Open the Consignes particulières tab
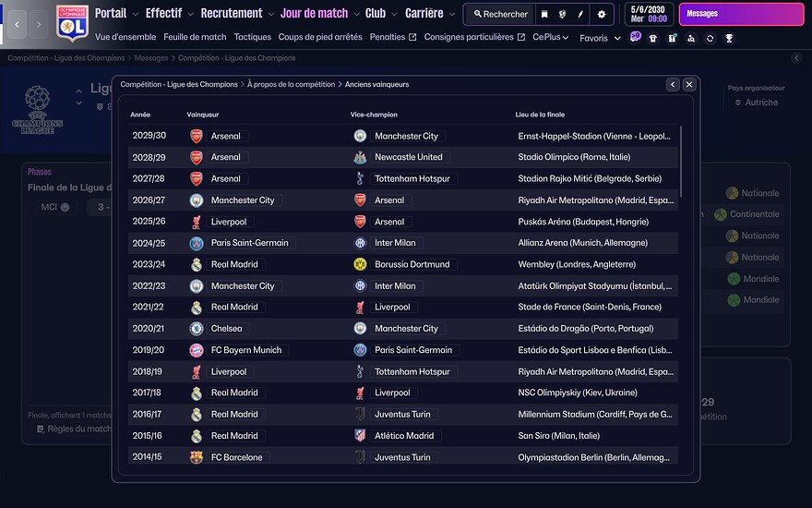 coord(469,37)
